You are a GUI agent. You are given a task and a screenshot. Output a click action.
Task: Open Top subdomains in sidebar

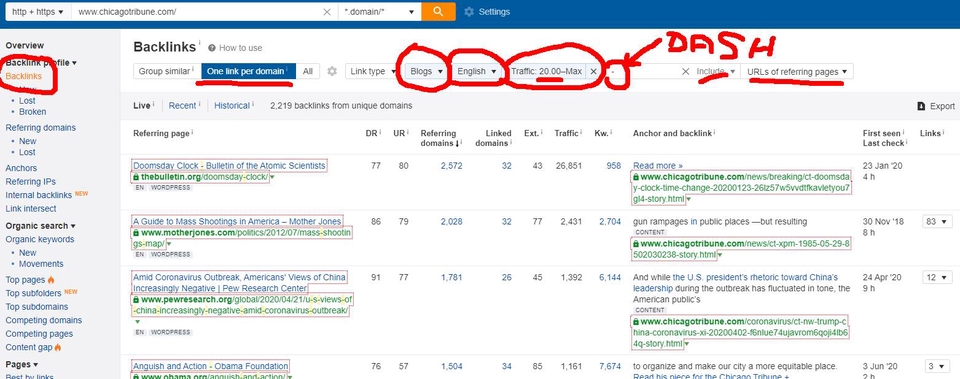37,306
